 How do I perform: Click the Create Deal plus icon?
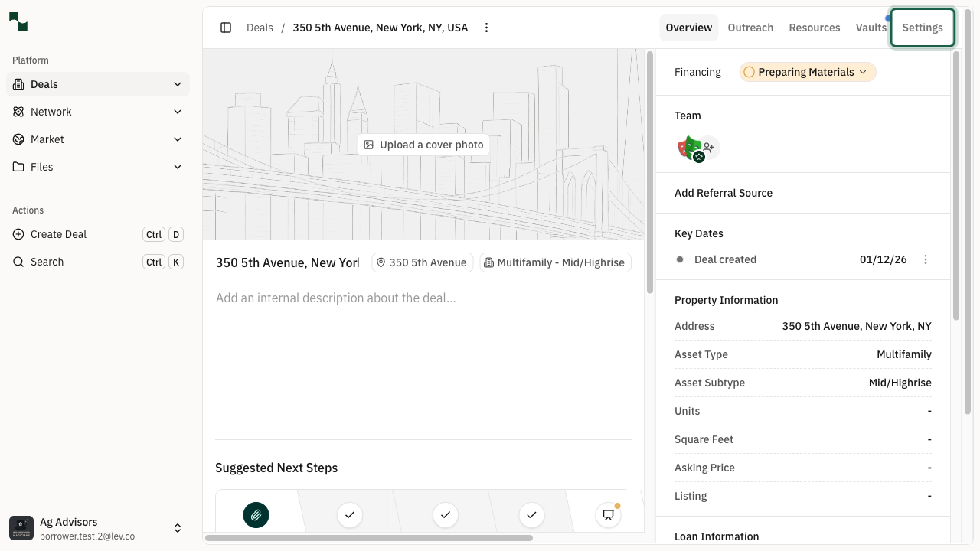click(x=18, y=234)
